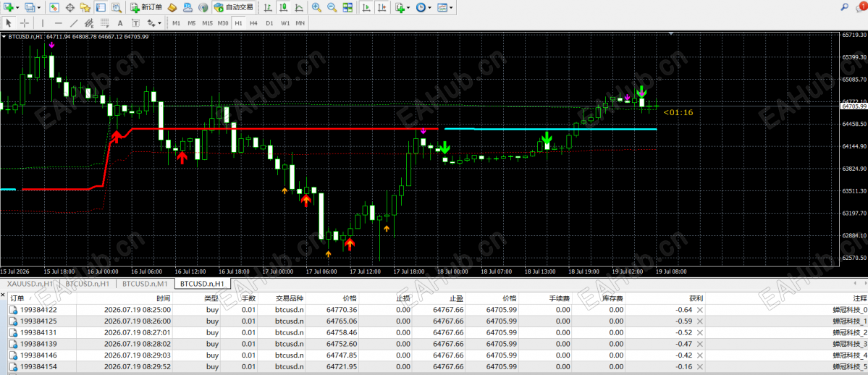868x375 pixels.
Task: Open the periods clock dropdown arrow
Action: pyautogui.click(x=430, y=8)
